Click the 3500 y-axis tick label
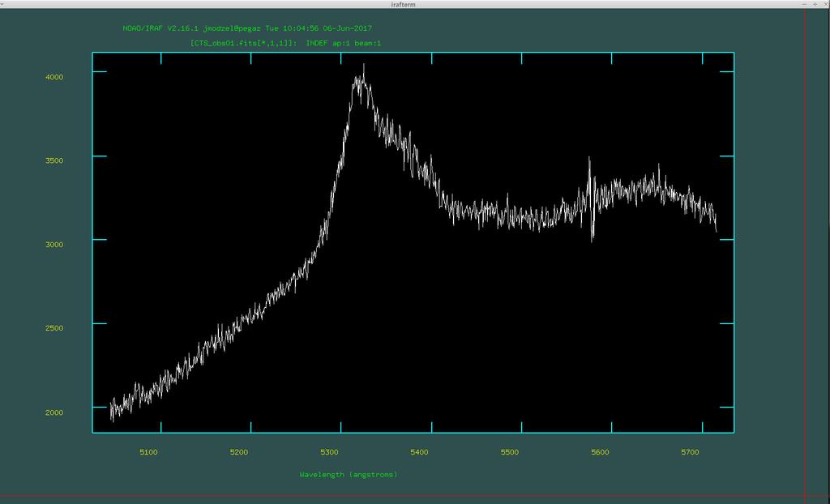 pyautogui.click(x=54, y=160)
